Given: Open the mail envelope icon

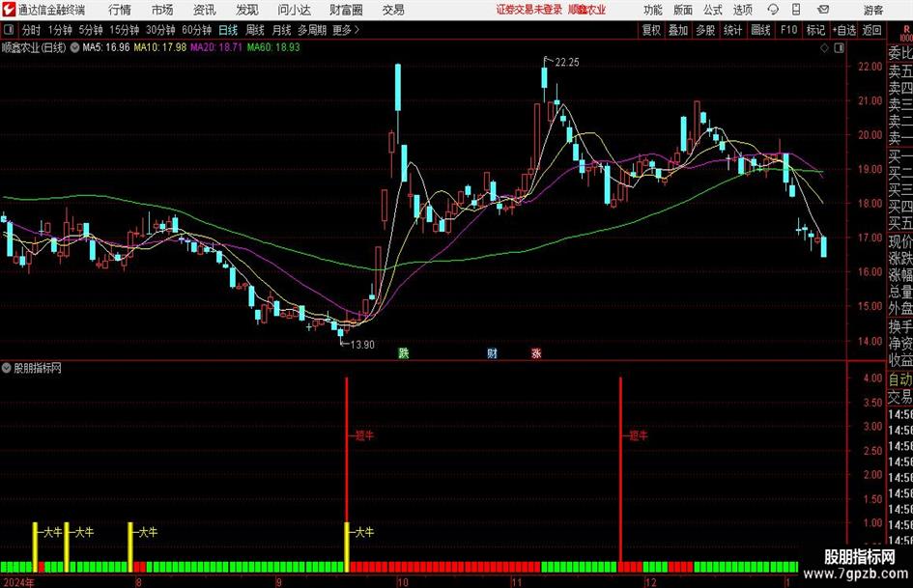Looking at the screenshot, I should pyautogui.click(x=823, y=10).
